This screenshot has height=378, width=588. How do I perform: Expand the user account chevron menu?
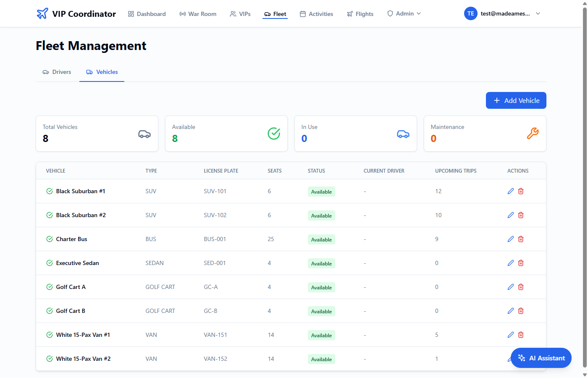(538, 13)
